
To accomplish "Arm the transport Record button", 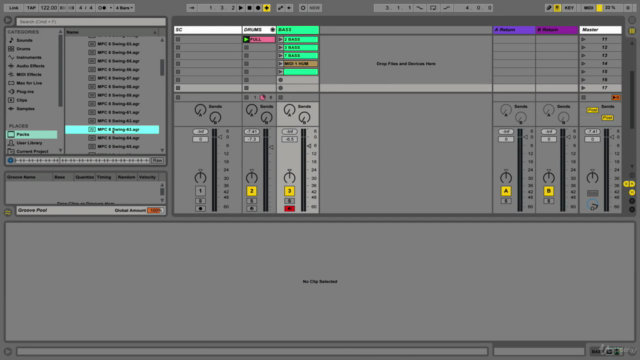I will tap(258, 8).
